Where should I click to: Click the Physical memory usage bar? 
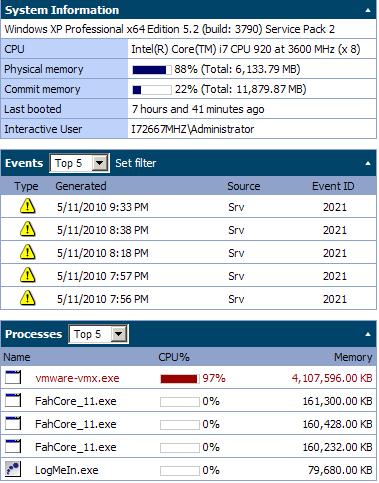pos(152,70)
